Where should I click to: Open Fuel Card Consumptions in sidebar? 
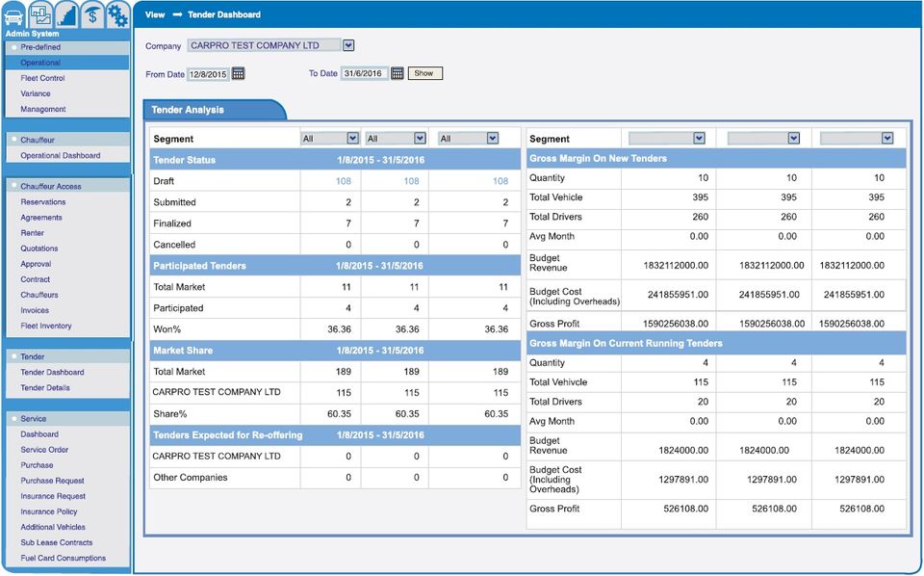pyautogui.click(x=64, y=558)
